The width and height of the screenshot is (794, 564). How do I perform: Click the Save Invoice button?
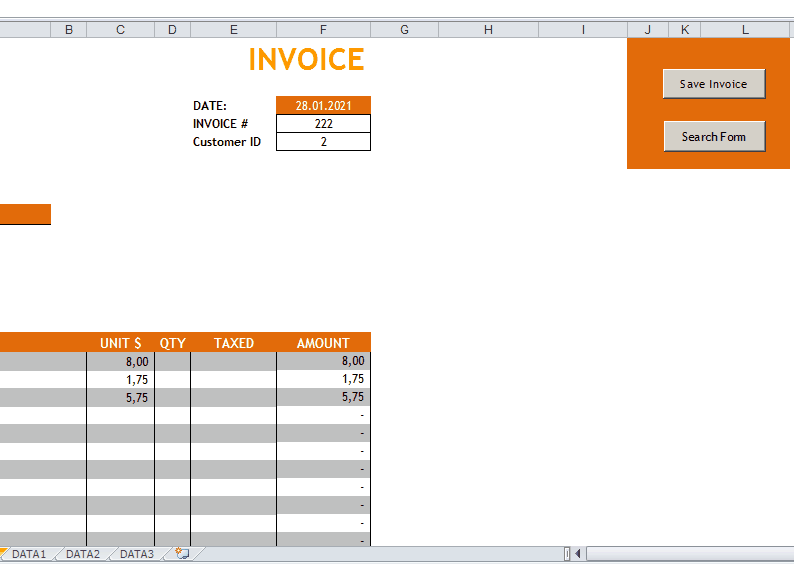pyautogui.click(x=713, y=84)
